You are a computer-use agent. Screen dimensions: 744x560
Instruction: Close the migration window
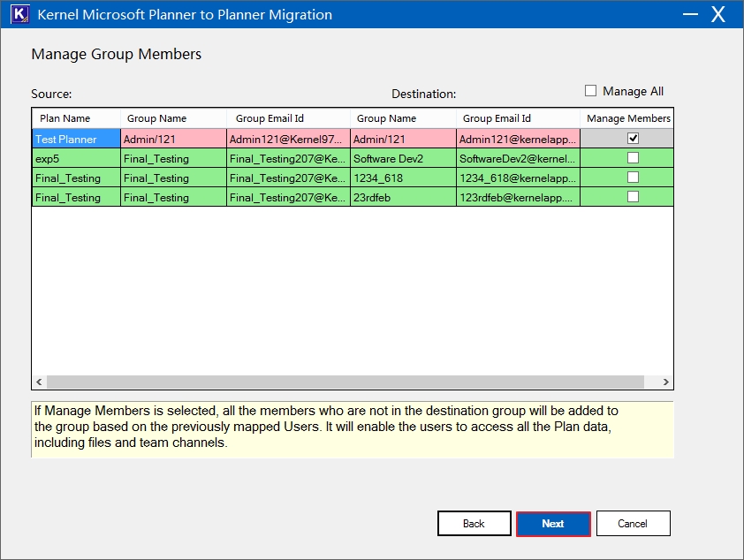tap(718, 14)
